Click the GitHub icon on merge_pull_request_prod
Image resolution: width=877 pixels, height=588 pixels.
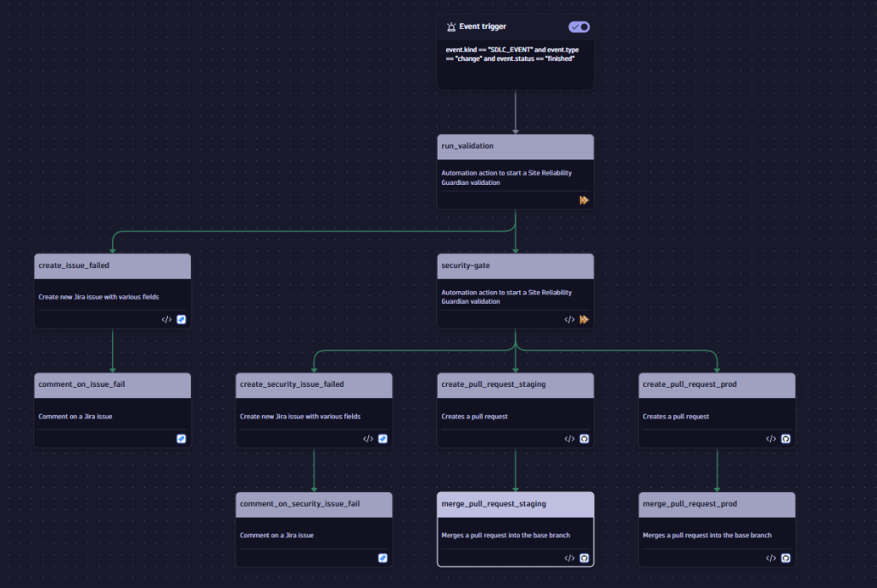785,557
